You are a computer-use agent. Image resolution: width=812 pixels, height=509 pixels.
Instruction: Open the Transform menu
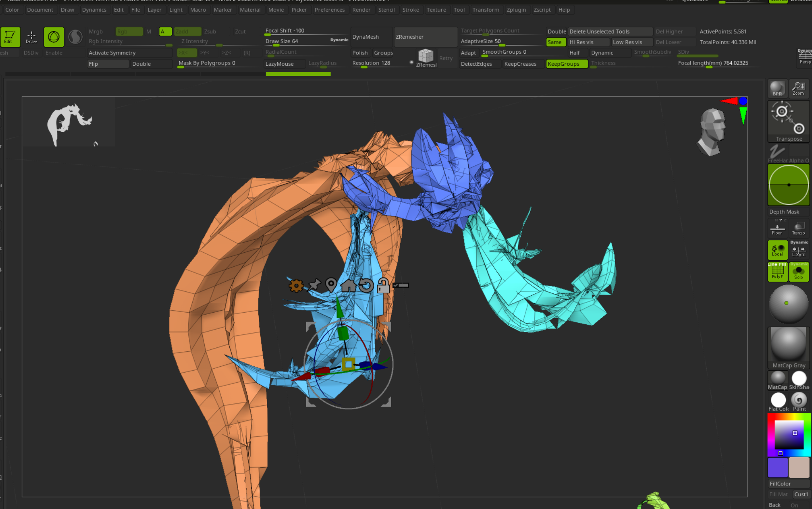(x=485, y=10)
